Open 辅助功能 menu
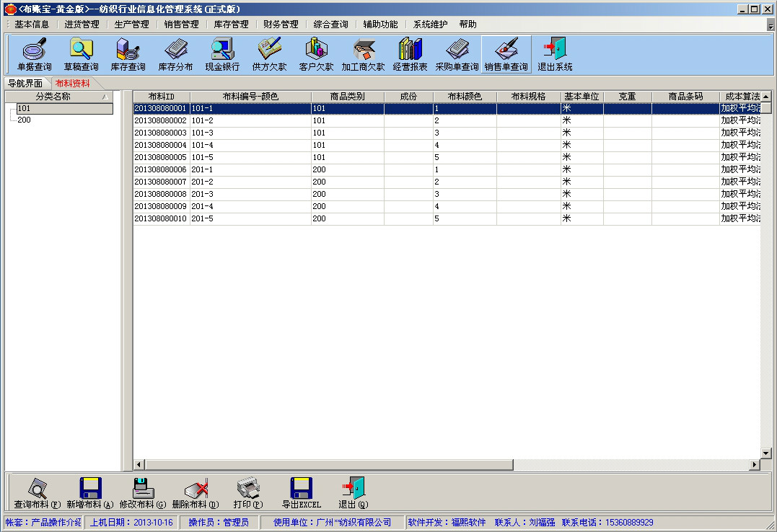The width and height of the screenshot is (777, 532). 381,25
